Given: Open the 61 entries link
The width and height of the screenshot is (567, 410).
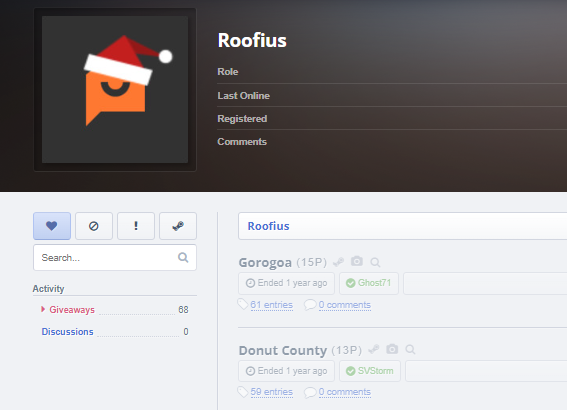Looking at the screenshot, I should click(272, 305).
